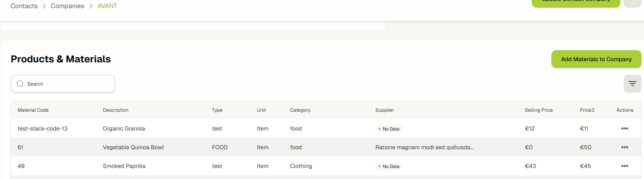Open the filter options icon
The height and width of the screenshot is (179, 644).
[x=632, y=84]
